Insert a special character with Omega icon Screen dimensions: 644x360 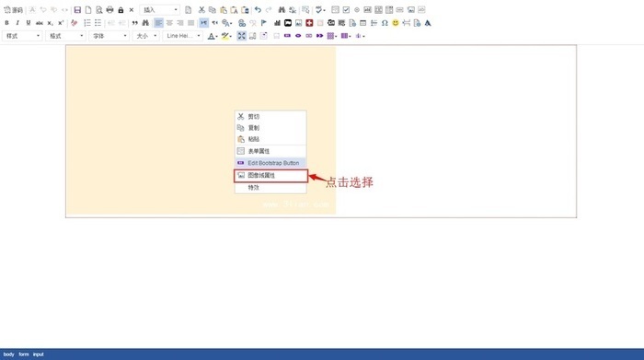tap(385, 23)
